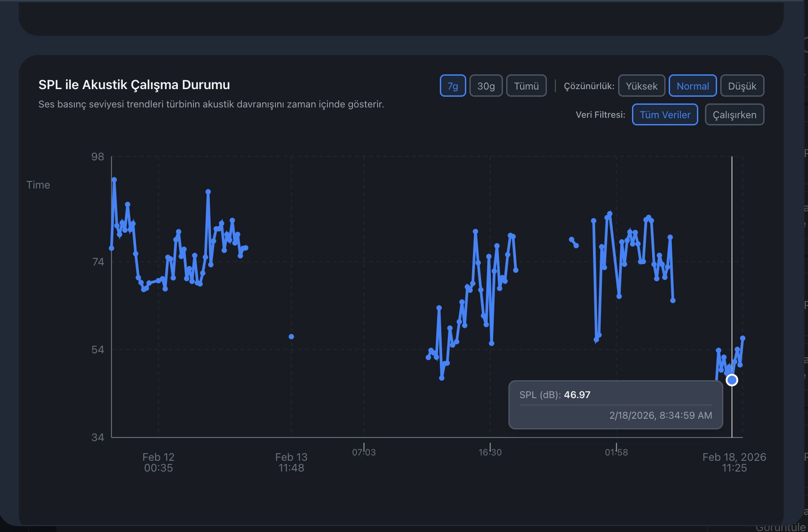
Task: Click the Feb 13 11:48 axis label
Action: [x=291, y=463]
